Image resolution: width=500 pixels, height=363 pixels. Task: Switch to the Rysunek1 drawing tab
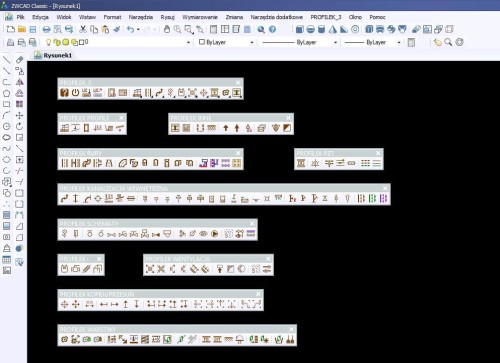click(x=54, y=55)
